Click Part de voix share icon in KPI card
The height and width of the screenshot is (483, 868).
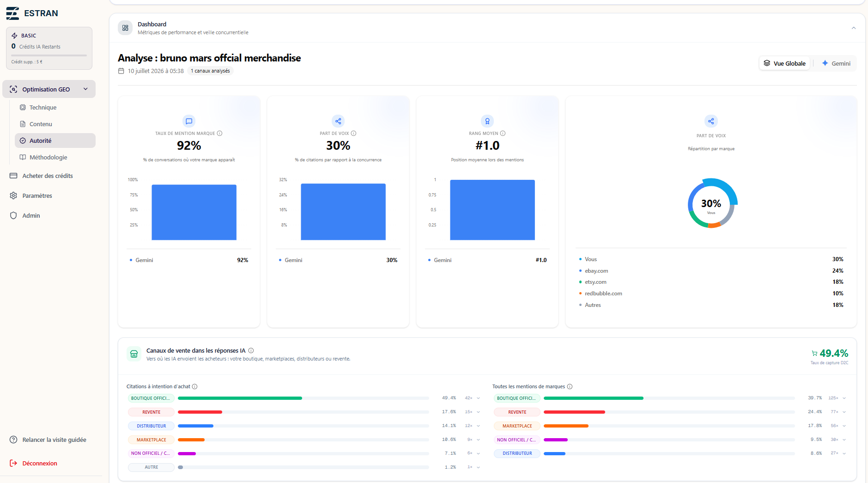(x=338, y=121)
